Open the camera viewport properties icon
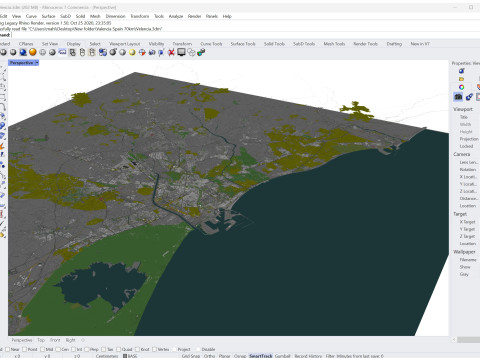 (x=458, y=97)
